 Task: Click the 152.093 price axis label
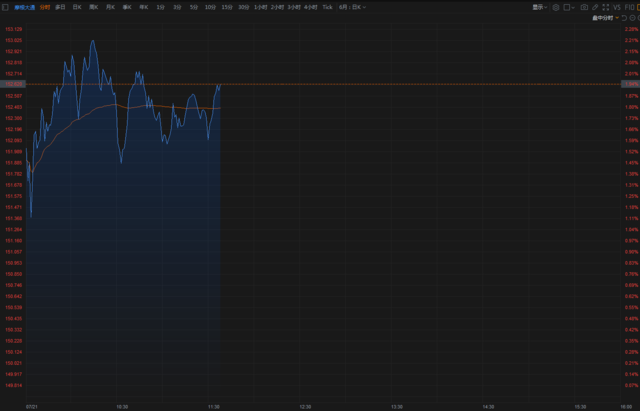click(x=13, y=141)
